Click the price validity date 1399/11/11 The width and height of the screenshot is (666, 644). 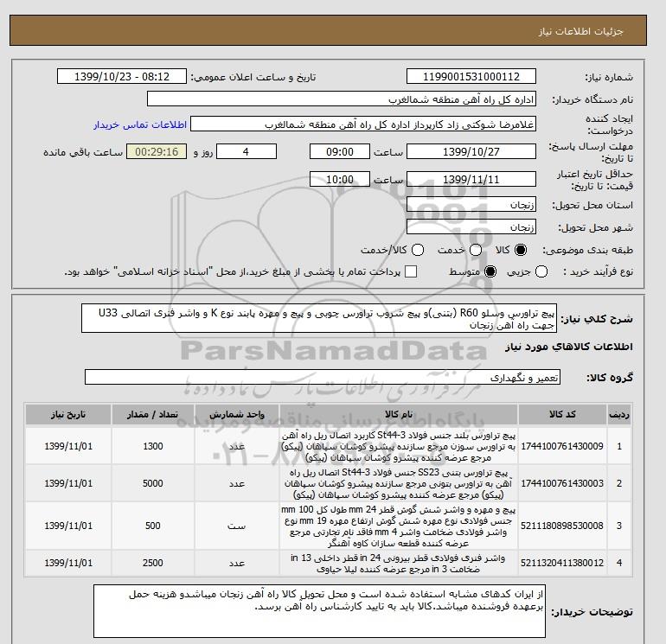pos(471,179)
